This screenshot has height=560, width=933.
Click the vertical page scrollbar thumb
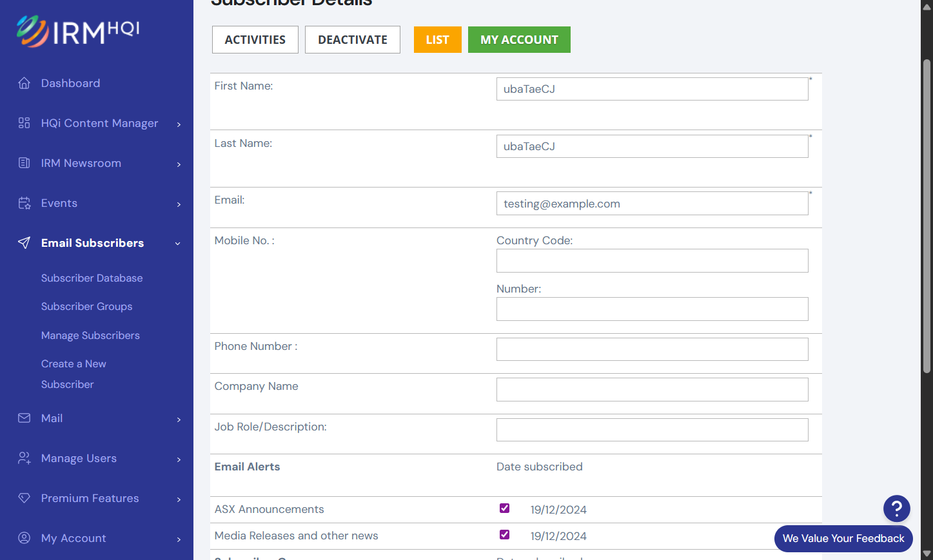pos(927,216)
